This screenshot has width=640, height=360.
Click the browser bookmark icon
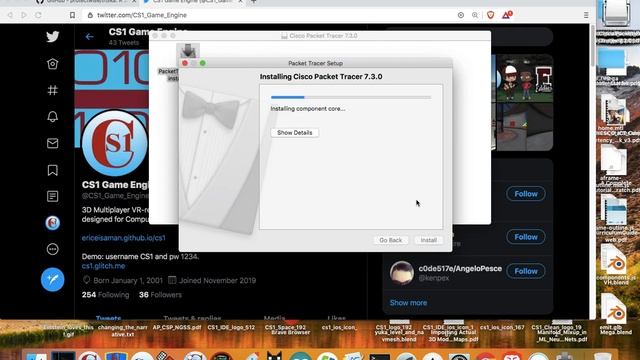pyautogui.click(x=72, y=15)
